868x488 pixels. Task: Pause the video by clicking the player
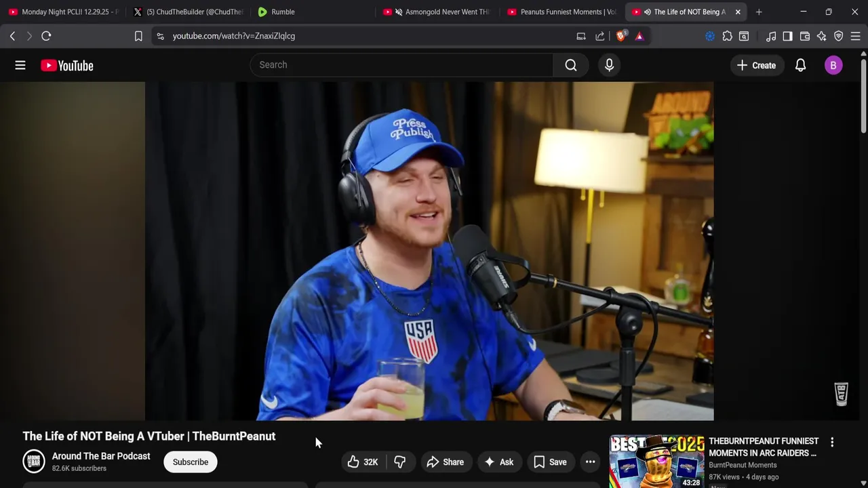(429, 251)
